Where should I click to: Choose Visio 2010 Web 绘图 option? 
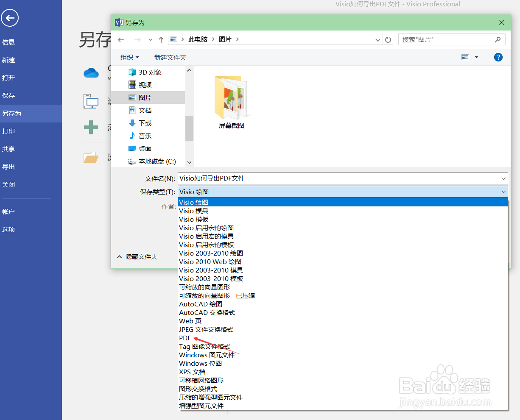pyautogui.click(x=343, y=262)
